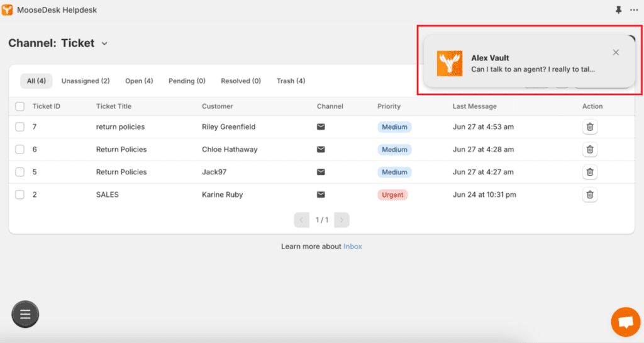Open the Alex Vault notification avatar
The width and height of the screenshot is (644, 343).
pyautogui.click(x=449, y=64)
